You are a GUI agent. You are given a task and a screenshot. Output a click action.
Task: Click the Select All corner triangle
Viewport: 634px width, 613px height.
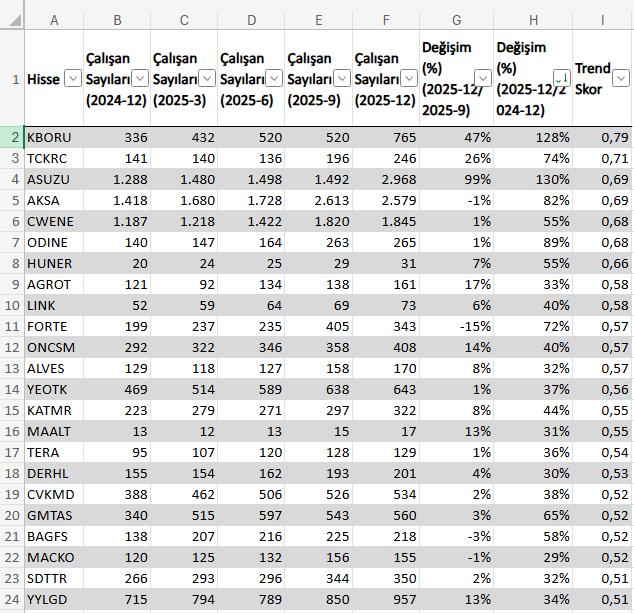pos(15,20)
